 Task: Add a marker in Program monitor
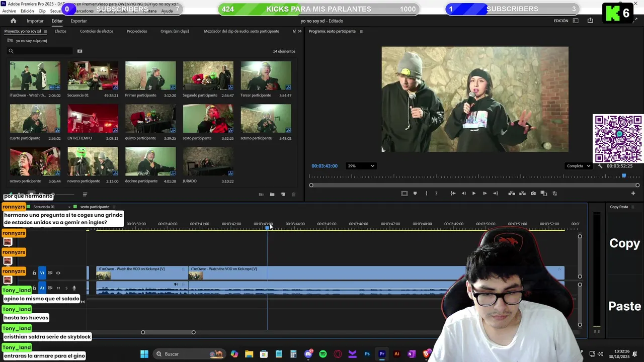pos(415,193)
